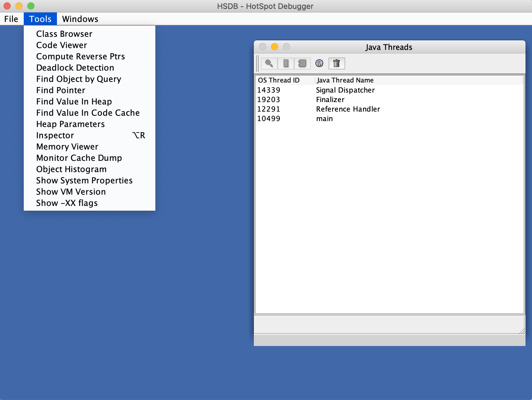Select Show System Properties
Screen dimensions: 532x400
click(90, 180)
